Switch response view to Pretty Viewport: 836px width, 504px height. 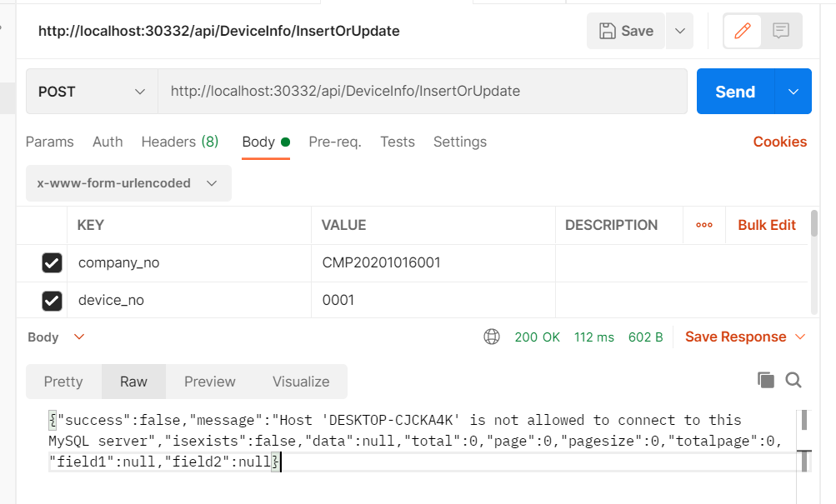(x=63, y=382)
